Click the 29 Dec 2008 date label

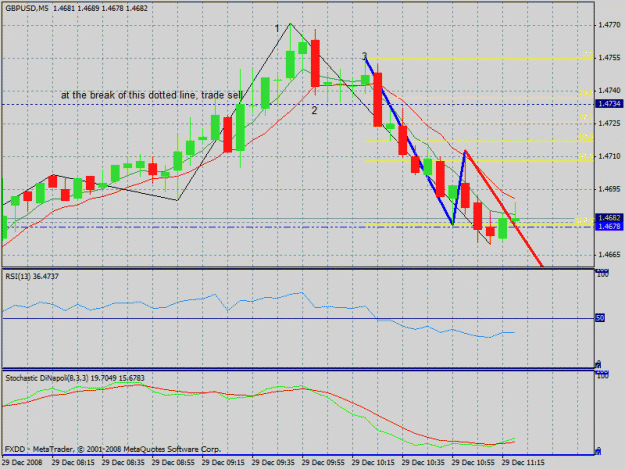22,463
